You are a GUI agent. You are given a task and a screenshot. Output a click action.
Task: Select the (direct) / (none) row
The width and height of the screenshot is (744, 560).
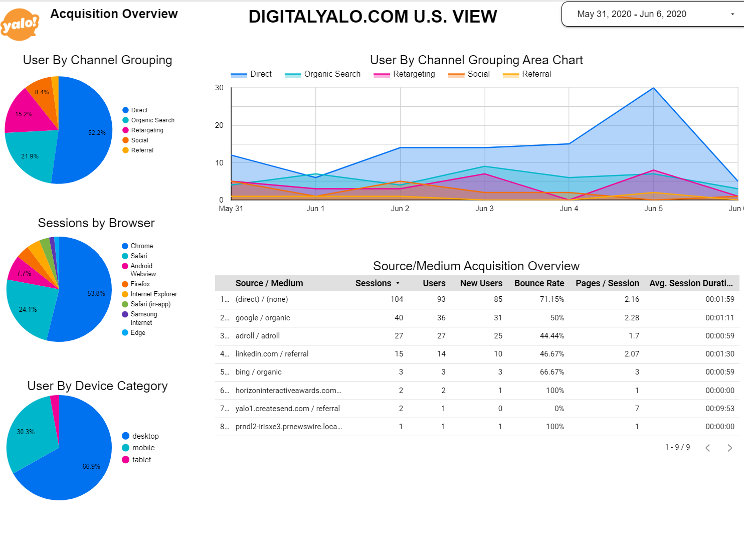point(477,299)
